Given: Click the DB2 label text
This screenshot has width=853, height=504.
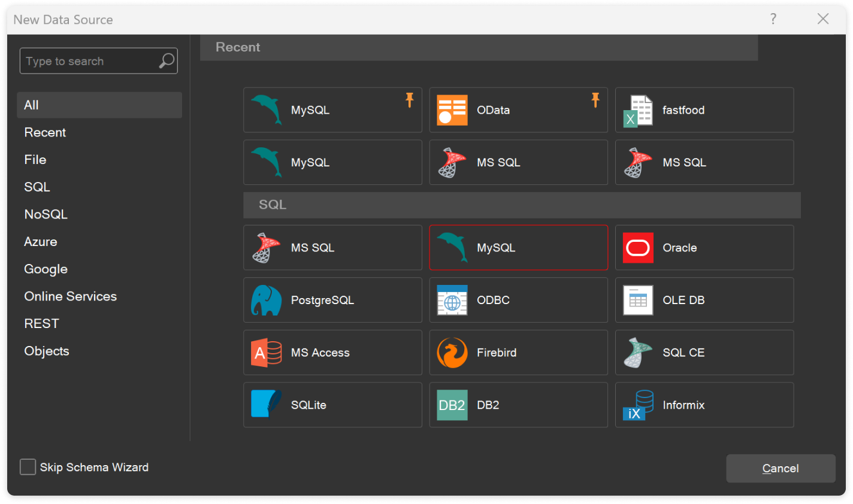Looking at the screenshot, I should (488, 405).
